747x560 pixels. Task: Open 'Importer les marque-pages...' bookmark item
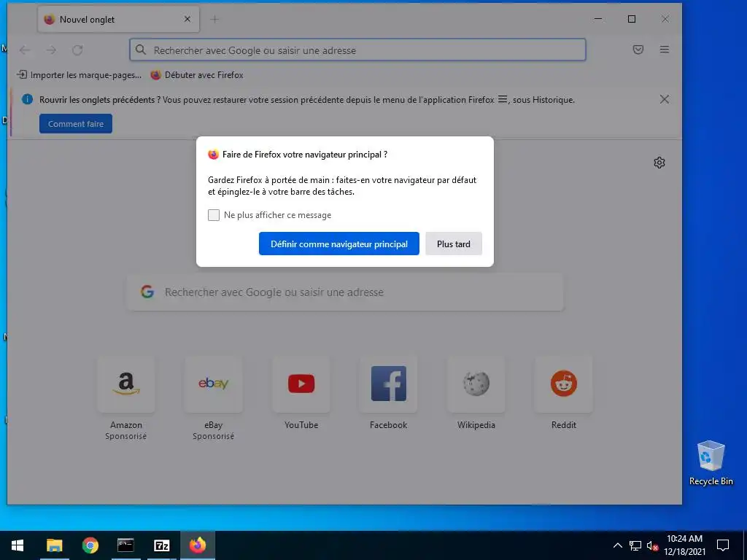[79, 75]
